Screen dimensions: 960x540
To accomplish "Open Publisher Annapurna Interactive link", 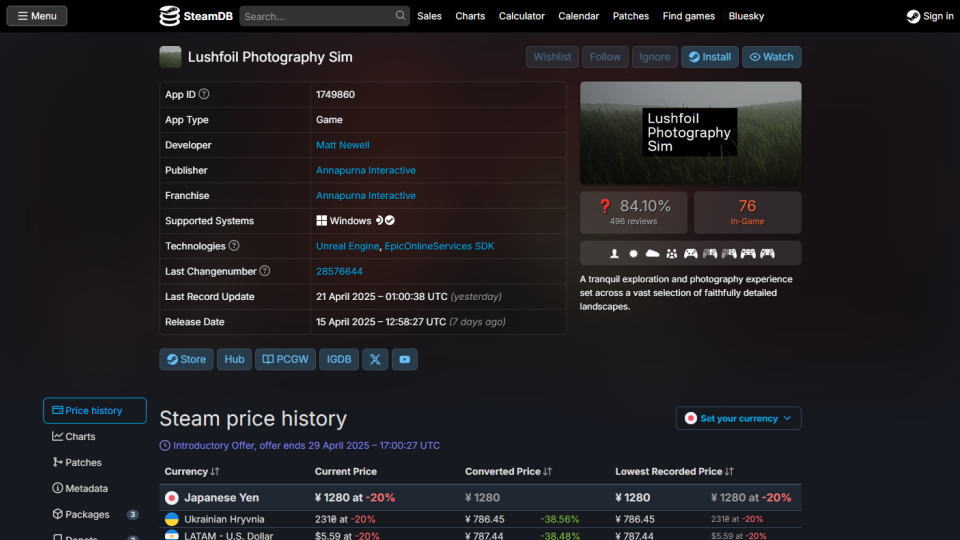I will (366, 170).
